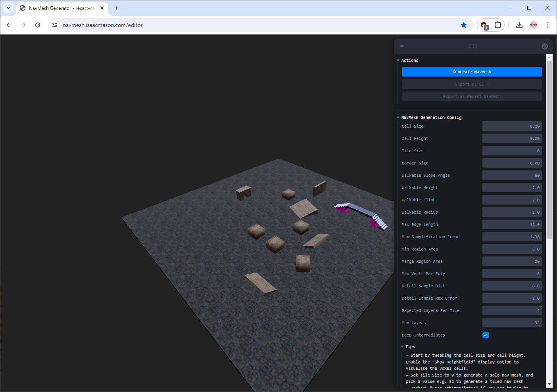Select the NavMesh Generator tab
Viewport: 557px width, 392px height.
(x=61, y=8)
